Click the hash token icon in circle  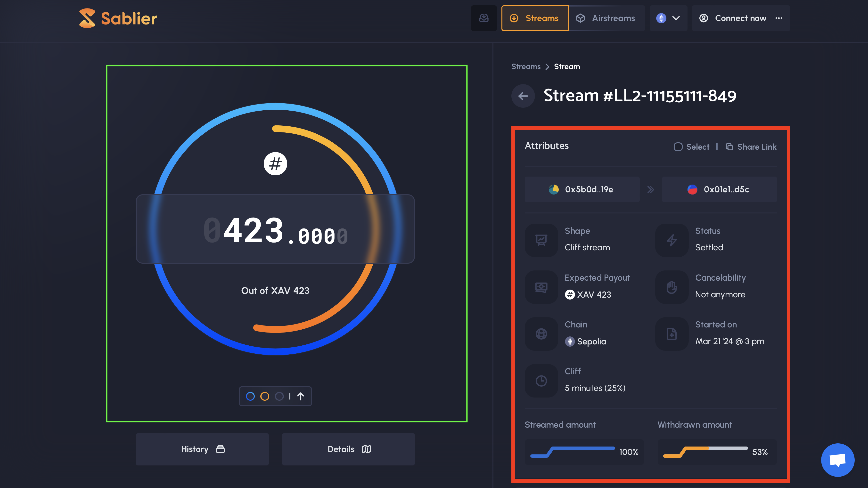(x=275, y=164)
